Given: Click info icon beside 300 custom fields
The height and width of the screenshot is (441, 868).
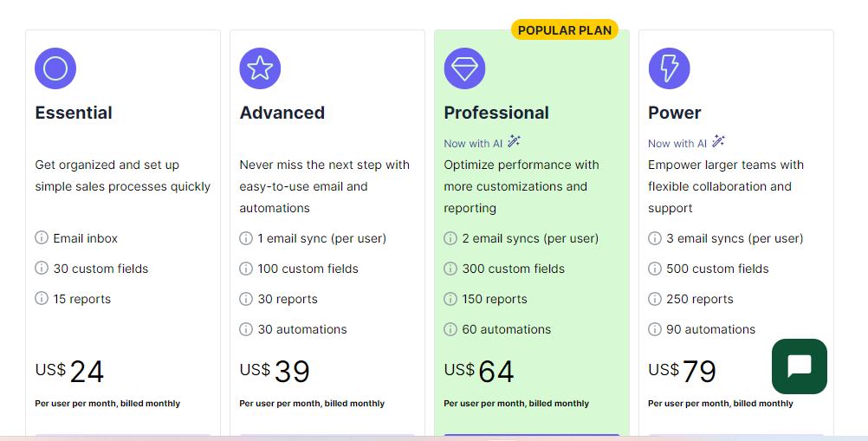Looking at the screenshot, I should (450, 269).
